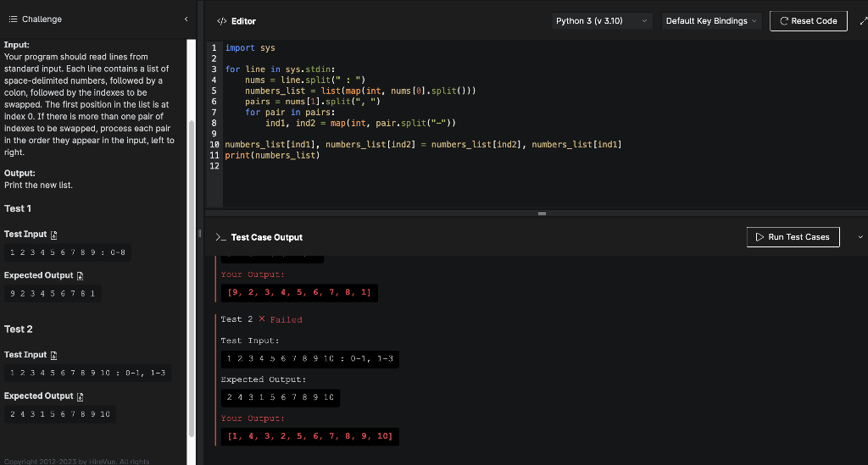This screenshot has height=465, width=868.
Task: Click 'Test 2 Failed' status text
Action: (x=261, y=319)
